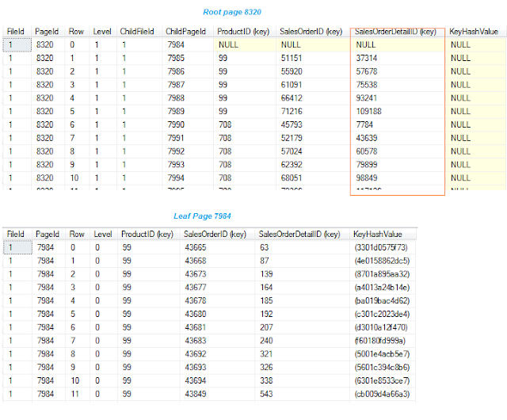Select KeyHashValue cell (3301d0575f73)

[383, 247]
